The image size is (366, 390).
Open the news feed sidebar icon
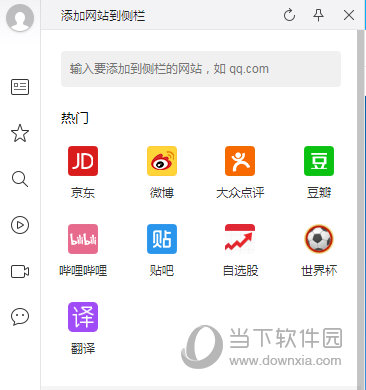pyautogui.click(x=20, y=87)
